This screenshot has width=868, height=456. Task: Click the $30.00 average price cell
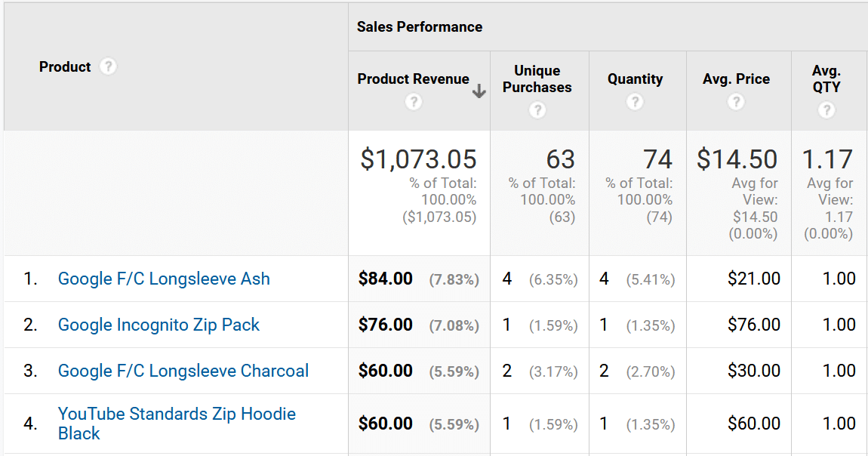click(754, 371)
